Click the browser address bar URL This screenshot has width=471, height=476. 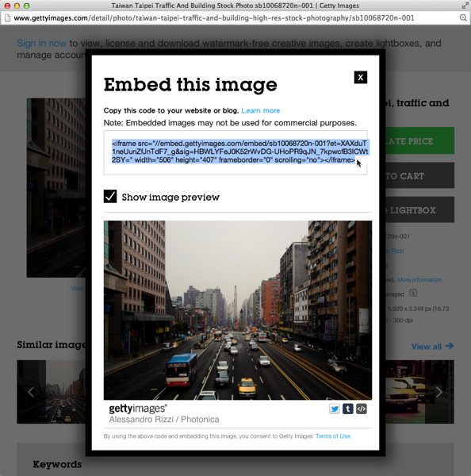click(x=214, y=18)
